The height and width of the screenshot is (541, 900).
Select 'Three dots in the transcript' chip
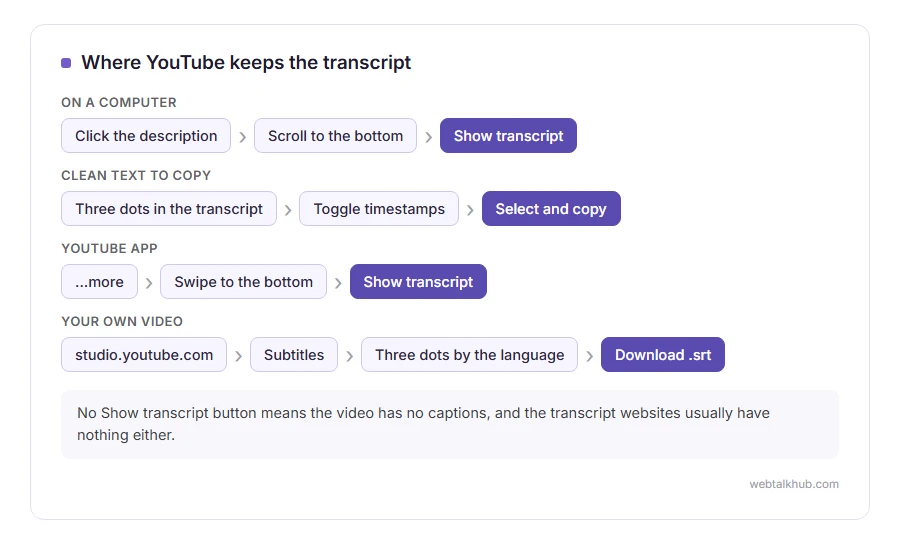tap(169, 208)
